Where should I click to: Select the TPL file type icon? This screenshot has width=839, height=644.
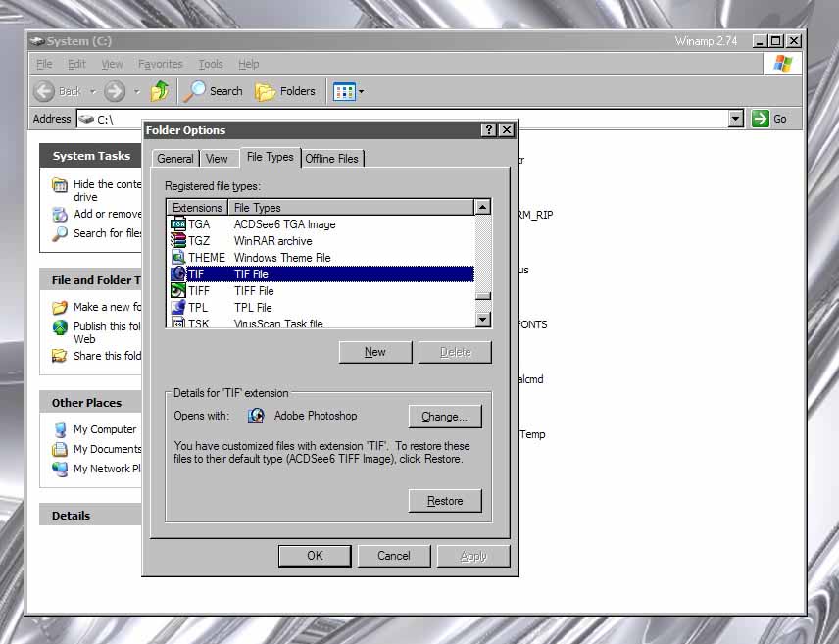[177, 307]
